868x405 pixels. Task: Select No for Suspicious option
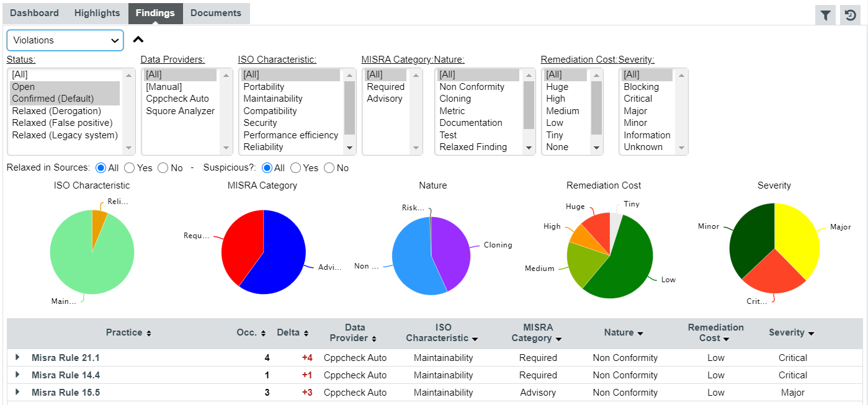[x=329, y=168]
